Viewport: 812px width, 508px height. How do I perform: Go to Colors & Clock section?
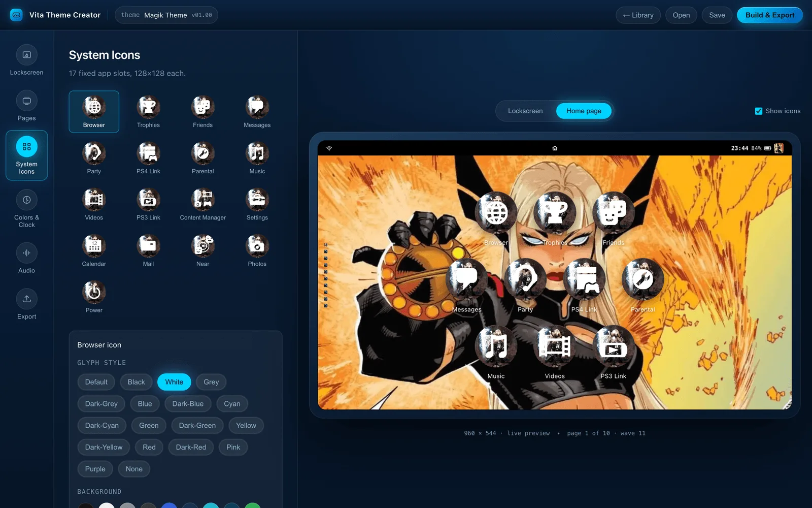(x=26, y=209)
